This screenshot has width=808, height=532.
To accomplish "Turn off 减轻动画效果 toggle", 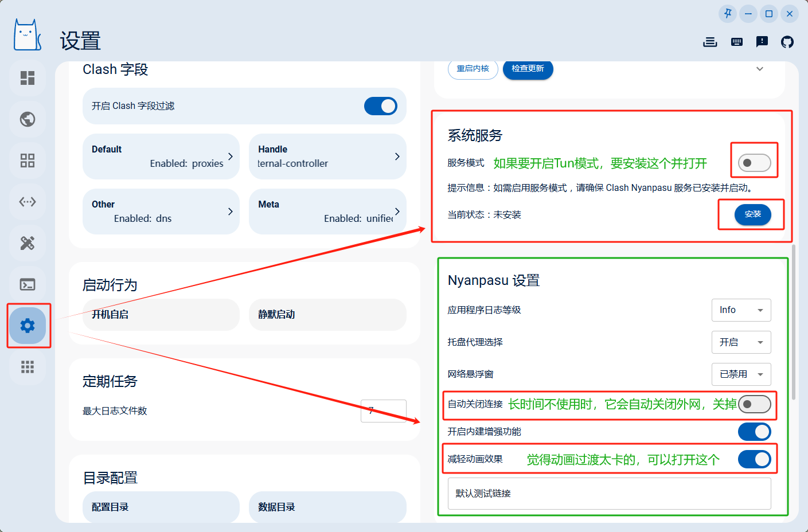I will pos(754,459).
